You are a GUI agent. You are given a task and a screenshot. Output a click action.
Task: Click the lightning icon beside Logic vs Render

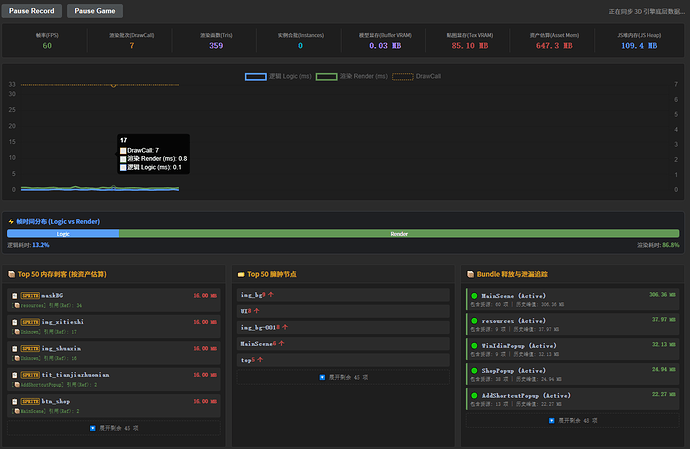point(11,221)
